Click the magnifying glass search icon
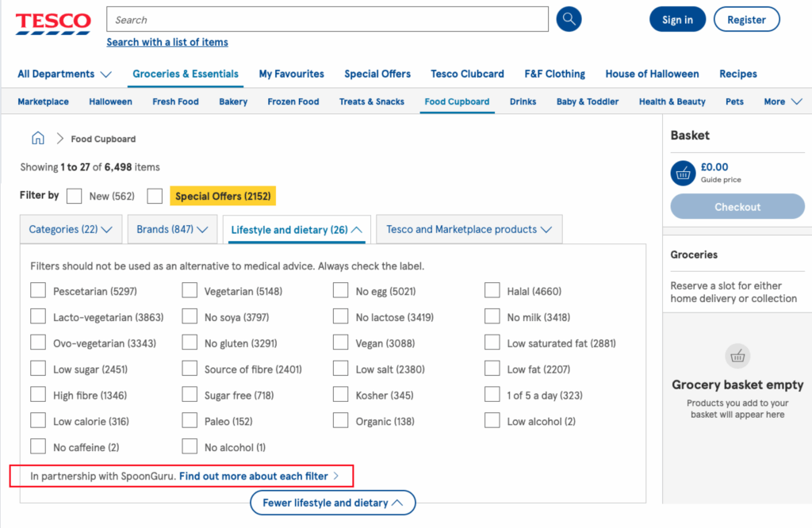Screen dimensions: 812x528 coord(569,20)
